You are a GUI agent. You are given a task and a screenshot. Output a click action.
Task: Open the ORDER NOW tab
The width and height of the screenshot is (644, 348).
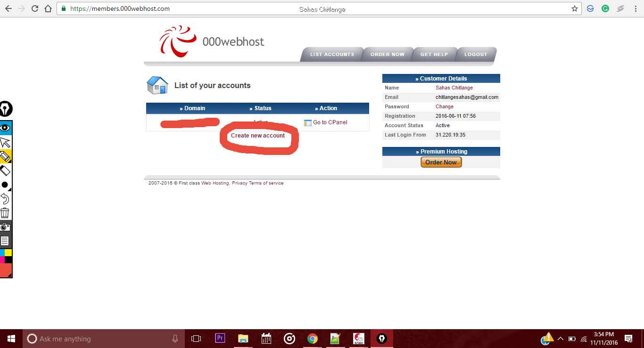(x=387, y=55)
